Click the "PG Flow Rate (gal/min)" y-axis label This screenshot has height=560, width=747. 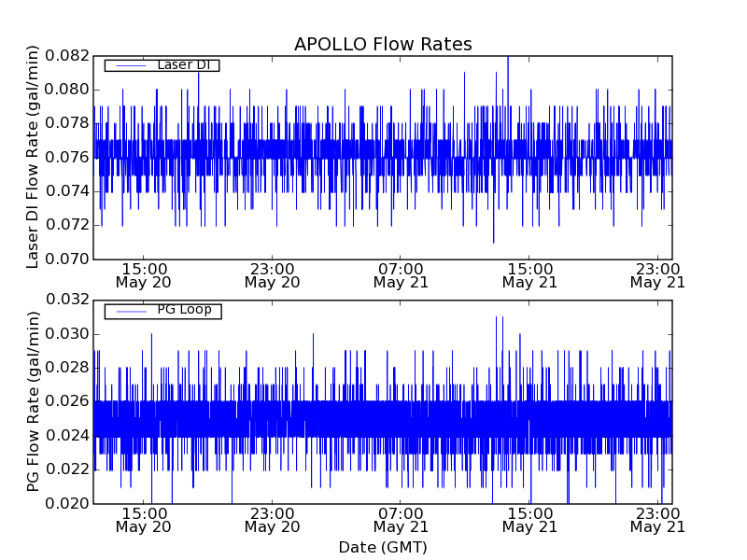pos(34,401)
